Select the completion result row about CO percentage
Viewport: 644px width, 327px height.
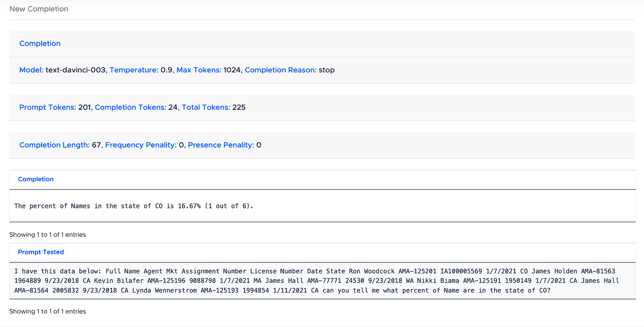(133, 206)
